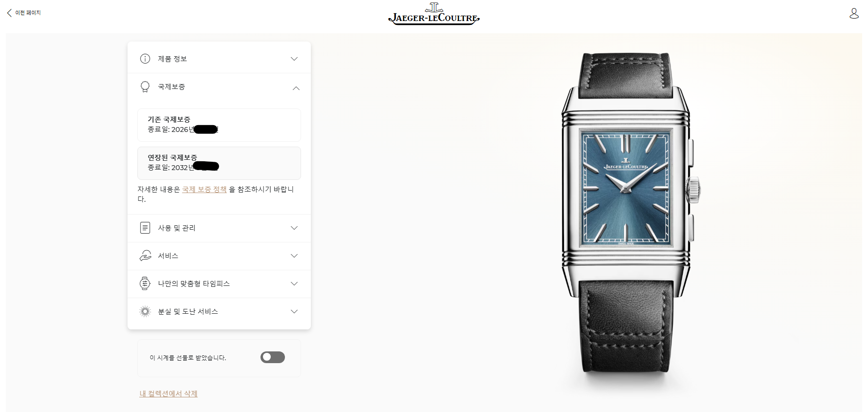Viewport: 868px width, 412px height.
Task: Click the document icon beside 사용 및 관리
Action: click(x=145, y=228)
